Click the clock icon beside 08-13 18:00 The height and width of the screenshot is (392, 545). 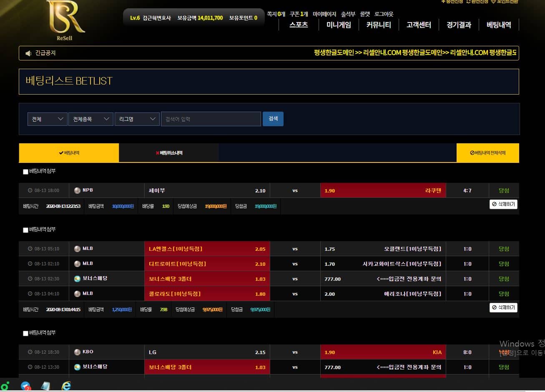point(30,190)
